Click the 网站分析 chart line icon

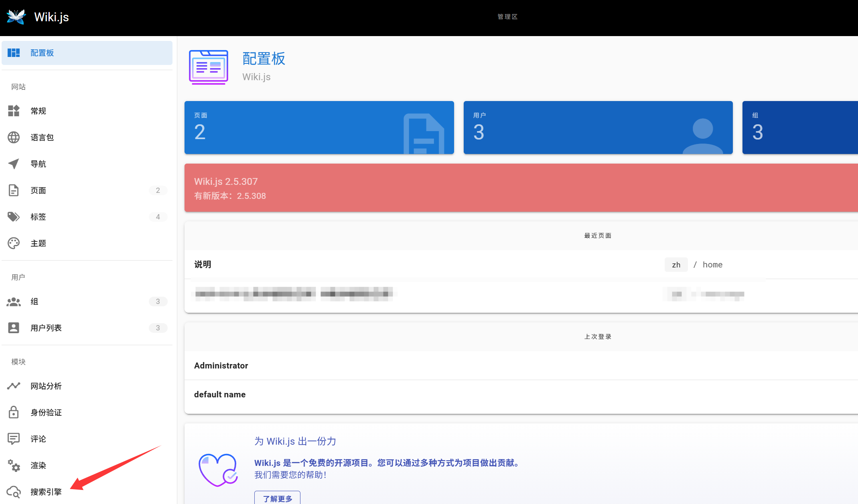(x=14, y=386)
